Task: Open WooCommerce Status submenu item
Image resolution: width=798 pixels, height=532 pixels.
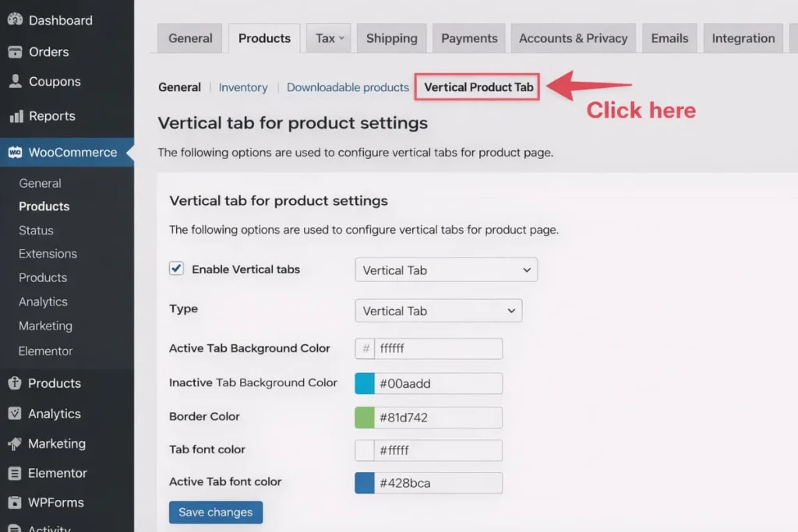Action: (36, 231)
